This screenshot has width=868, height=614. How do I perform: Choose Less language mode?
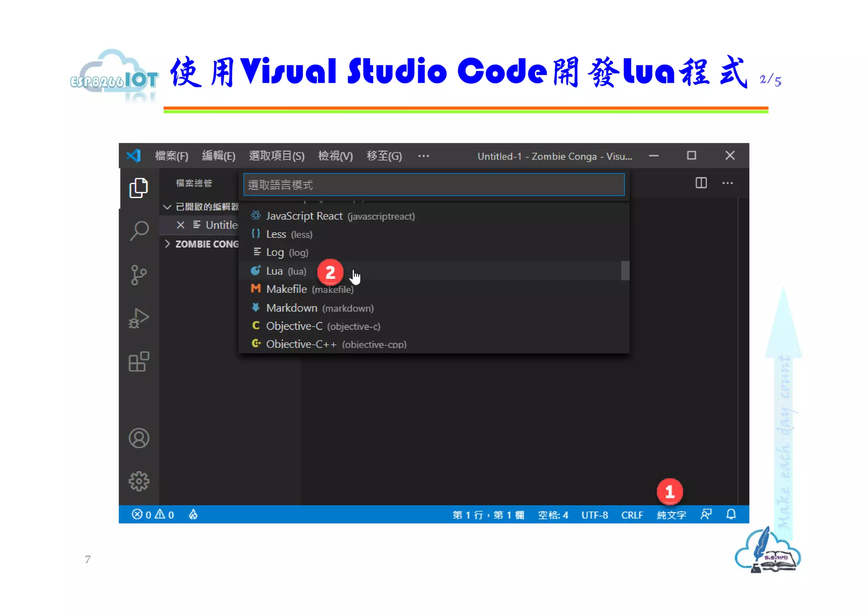coord(430,234)
